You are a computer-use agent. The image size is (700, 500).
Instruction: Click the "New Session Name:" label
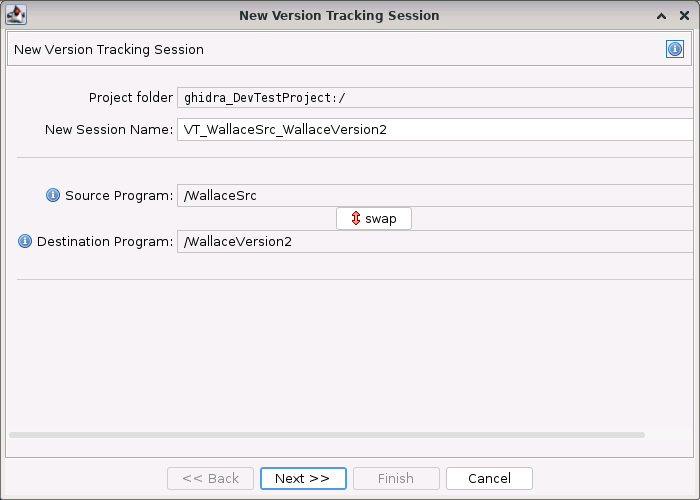pos(109,130)
